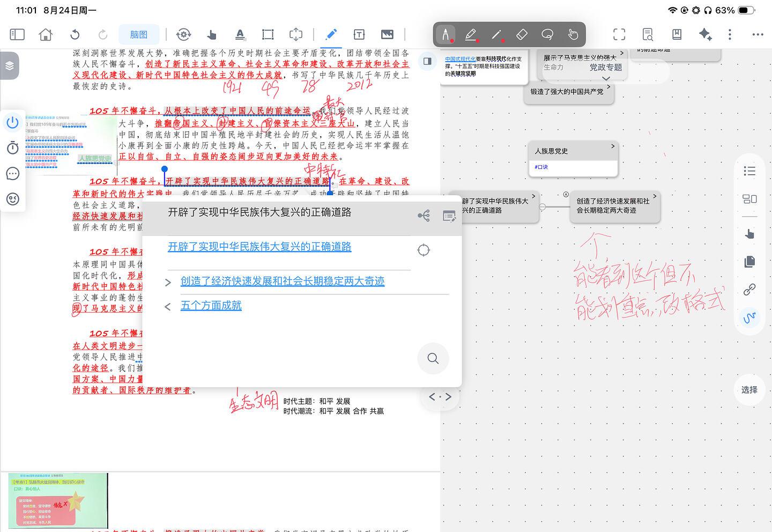
Task: Open the 开辟了实现中华民族伟大复兴的正确道路 link
Action: tap(259, 247)
